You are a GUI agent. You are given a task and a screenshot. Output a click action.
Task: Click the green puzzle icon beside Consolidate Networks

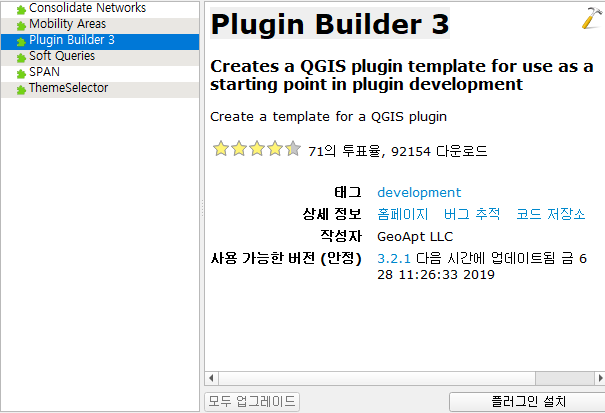click(21, 10)
